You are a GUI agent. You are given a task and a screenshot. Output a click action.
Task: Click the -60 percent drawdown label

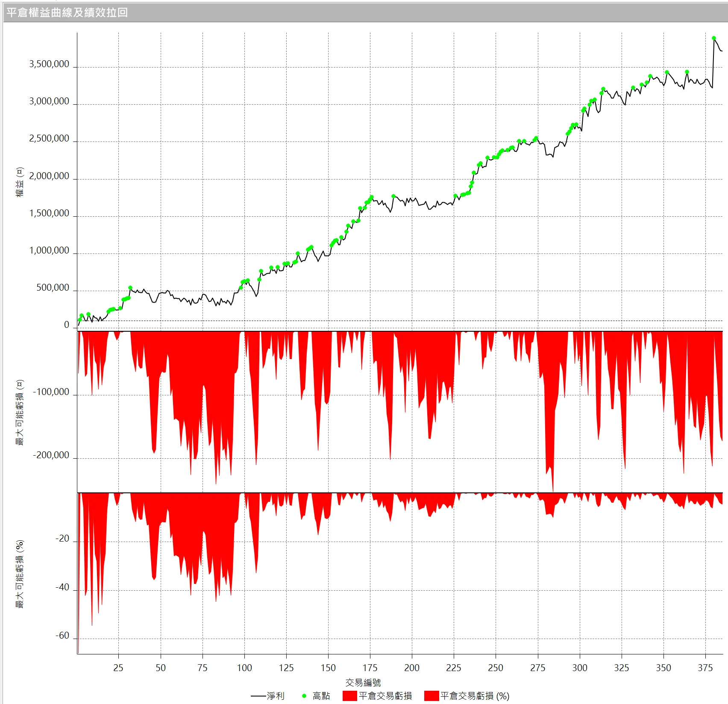62,636
